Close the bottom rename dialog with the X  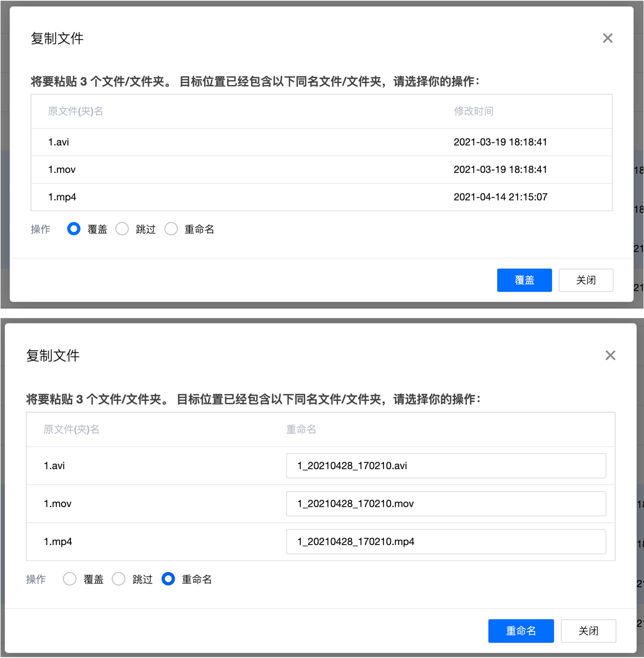point(610,355)
